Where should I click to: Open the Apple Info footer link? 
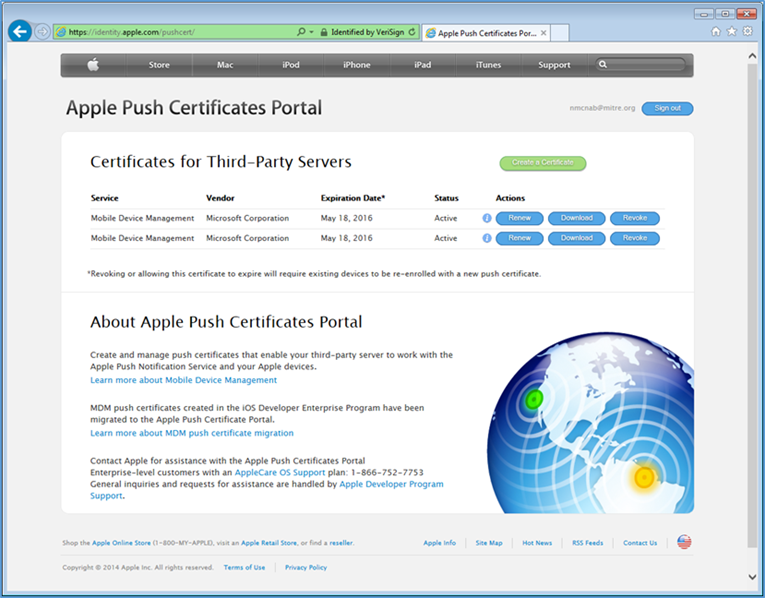click(440, 543)
